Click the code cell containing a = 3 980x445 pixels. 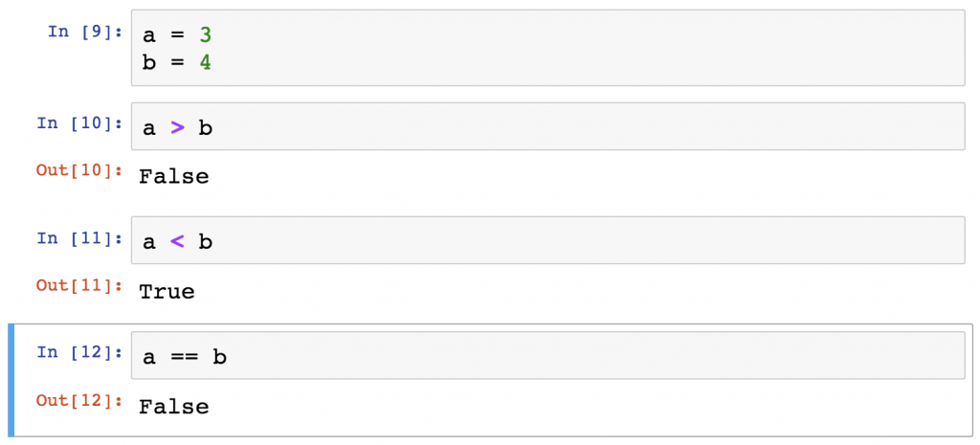pos(548,48)
